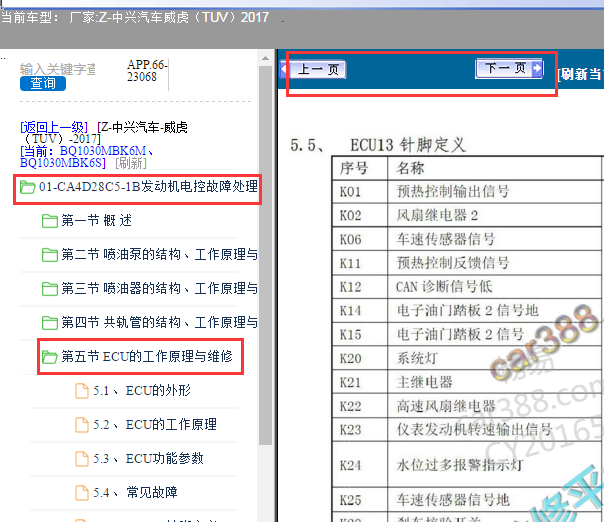This screenshot has width=604, height=522.
Task: Click the sidebar vertical scrollbar thumb
Action: coord(265,255)
